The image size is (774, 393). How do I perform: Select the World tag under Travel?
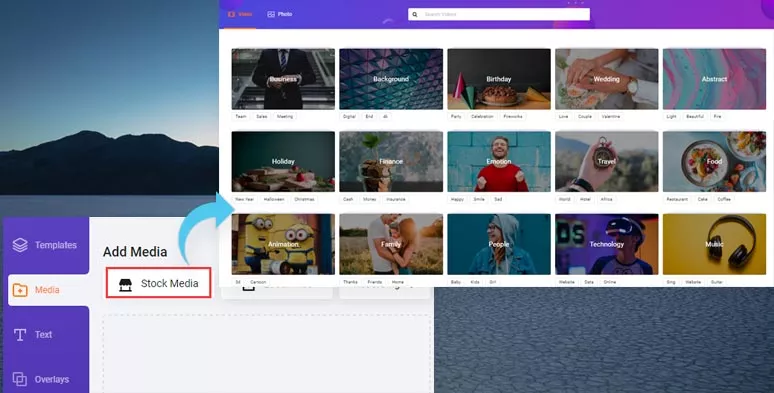[565, 199]
